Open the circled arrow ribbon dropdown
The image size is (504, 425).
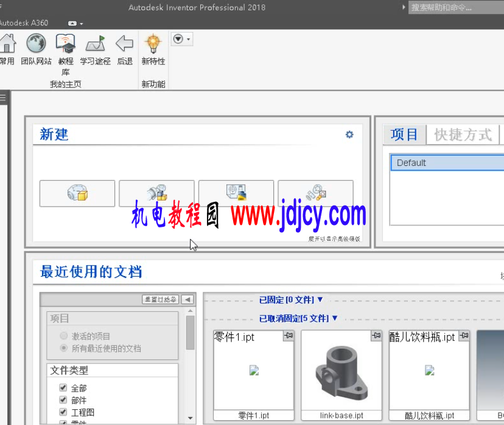coord(181,39)
